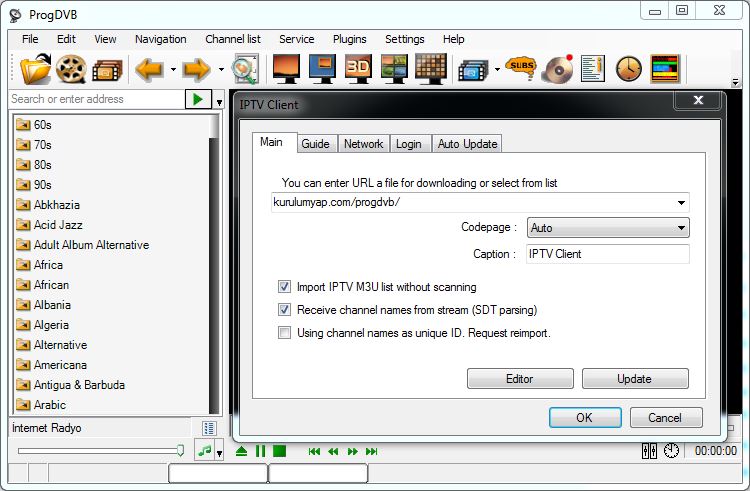Open the channel information sheet icon
Viewport: 750px width, 491px height.
593,69
